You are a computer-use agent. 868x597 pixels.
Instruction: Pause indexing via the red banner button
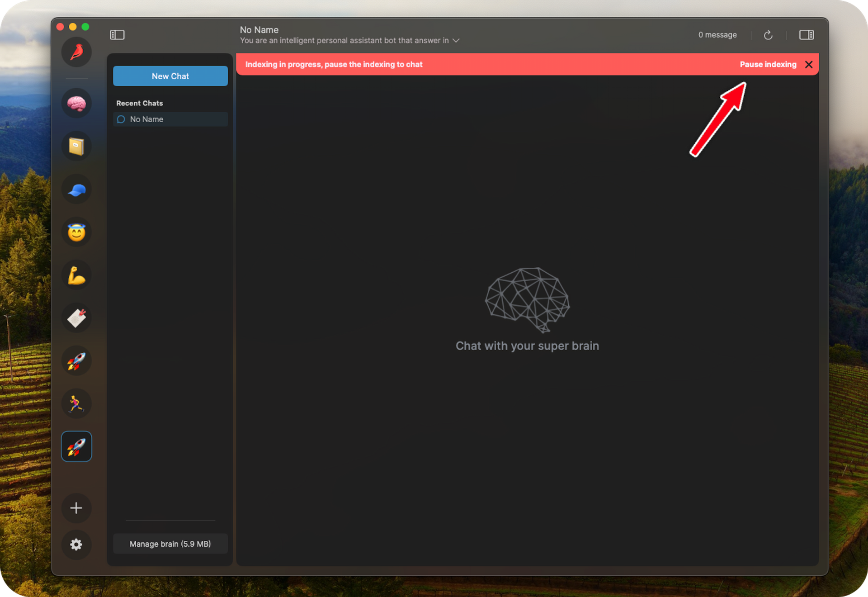point(768,64)
